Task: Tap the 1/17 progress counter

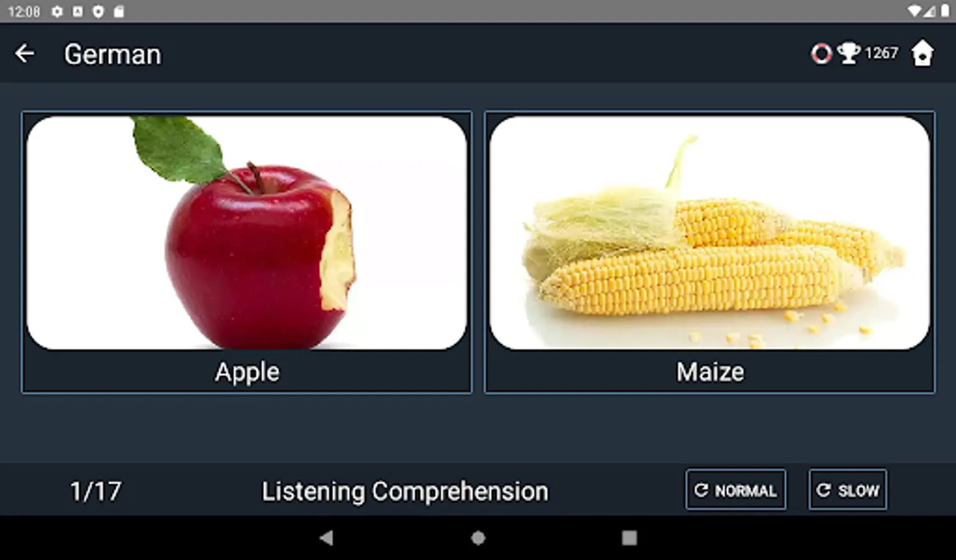Action: [x=95, y=492]
